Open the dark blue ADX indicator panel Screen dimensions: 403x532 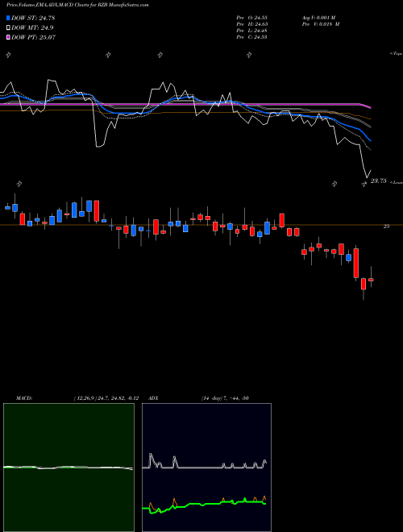(x=206, y=468)
